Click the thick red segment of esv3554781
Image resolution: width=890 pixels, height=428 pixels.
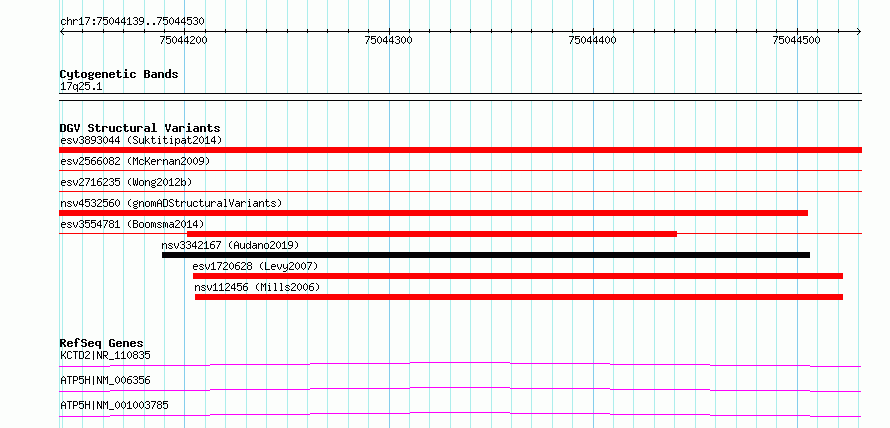[x=432, y=234]
